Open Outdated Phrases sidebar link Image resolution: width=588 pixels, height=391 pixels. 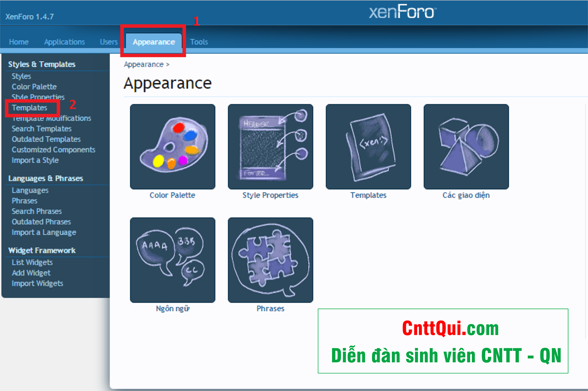tap(41, 222)
